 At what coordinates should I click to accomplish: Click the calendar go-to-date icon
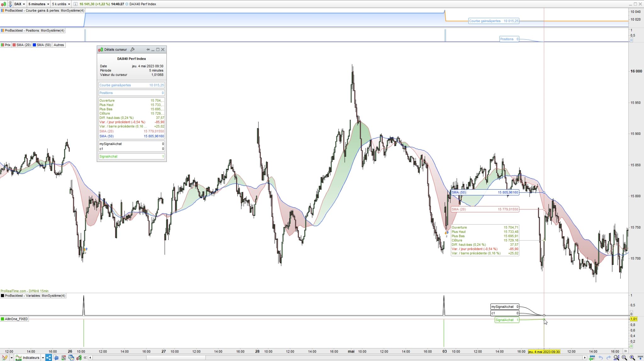[x=592, y=358]
